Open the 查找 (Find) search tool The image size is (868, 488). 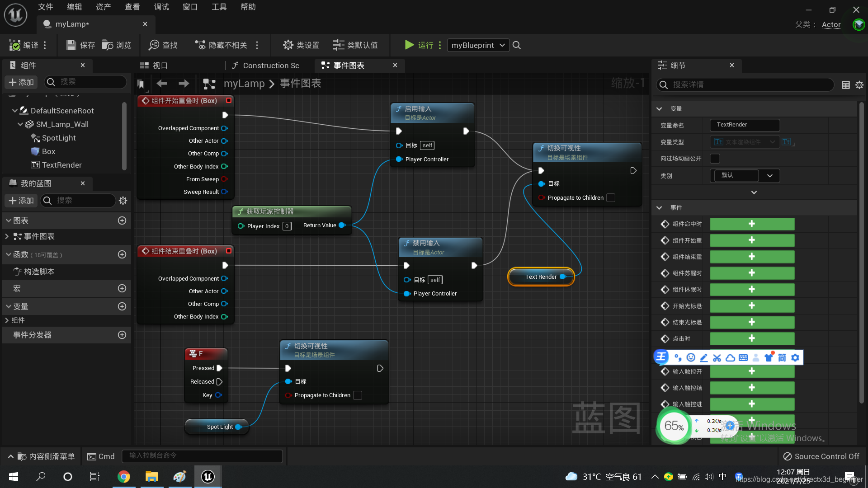(x=154, y=45)
